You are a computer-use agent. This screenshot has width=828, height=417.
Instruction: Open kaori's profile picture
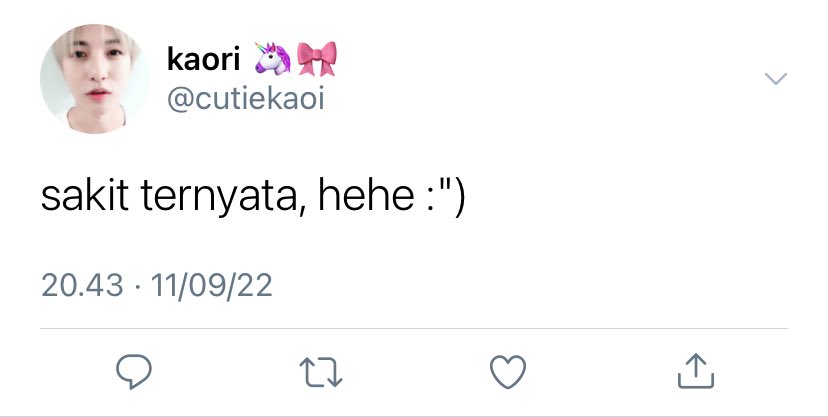(95, 79)
